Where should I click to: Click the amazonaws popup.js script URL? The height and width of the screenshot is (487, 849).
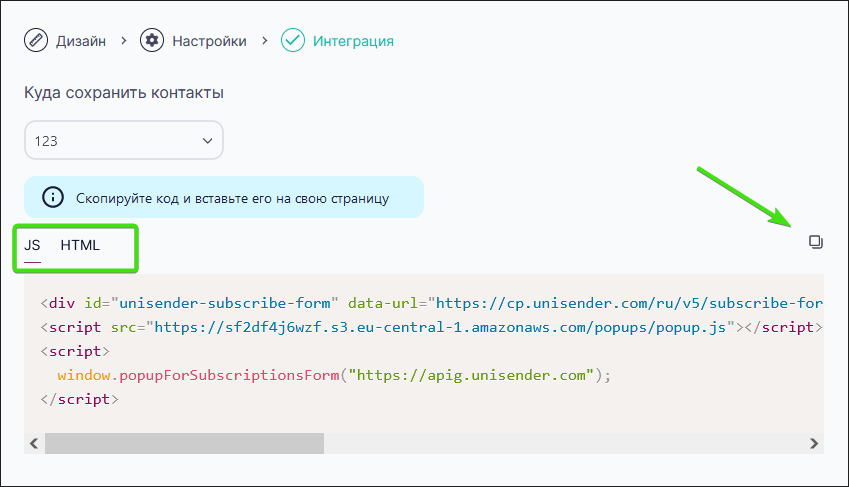[440, 327]
